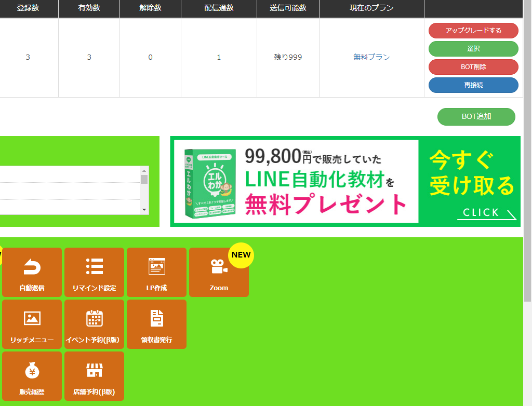Screen dimensions: 532x406
Task: Open the 自動返信 auto-reply tile
Action: 32,272
